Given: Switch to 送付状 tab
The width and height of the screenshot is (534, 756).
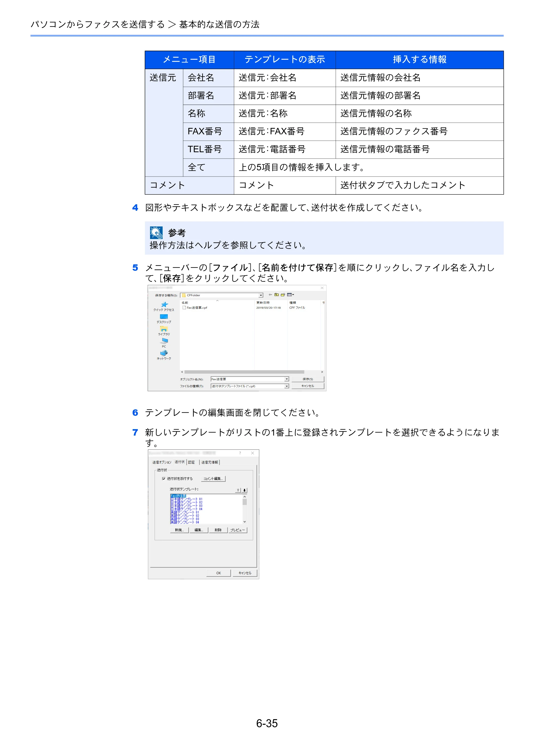Looking at the screenshot, I should (180, 462).
